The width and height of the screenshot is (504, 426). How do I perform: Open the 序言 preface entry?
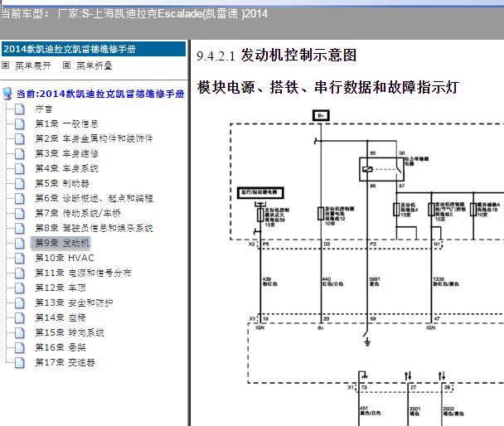coord(44,109)
